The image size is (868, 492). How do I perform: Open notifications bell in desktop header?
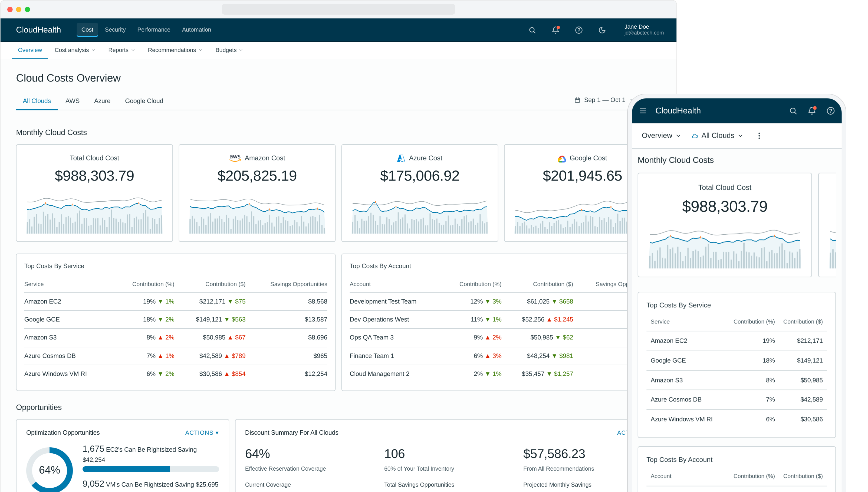[555, 30]
